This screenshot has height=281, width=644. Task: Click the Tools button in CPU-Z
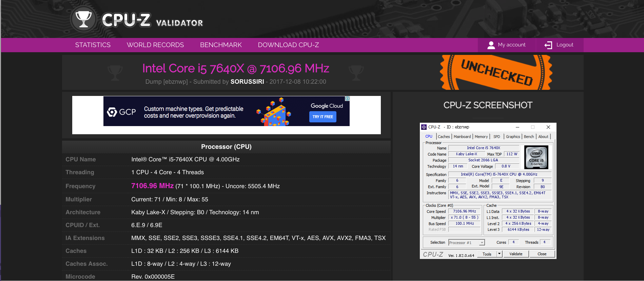(487, 254)
